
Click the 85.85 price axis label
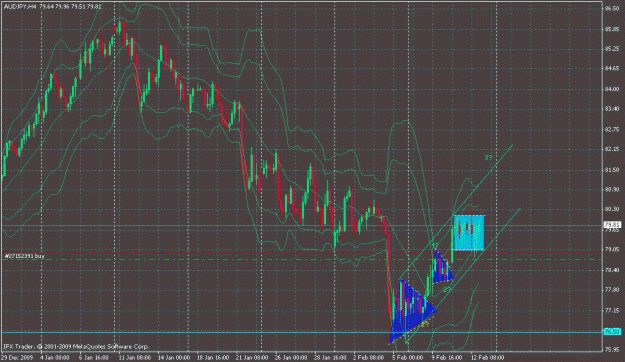[x=612, y=29]
